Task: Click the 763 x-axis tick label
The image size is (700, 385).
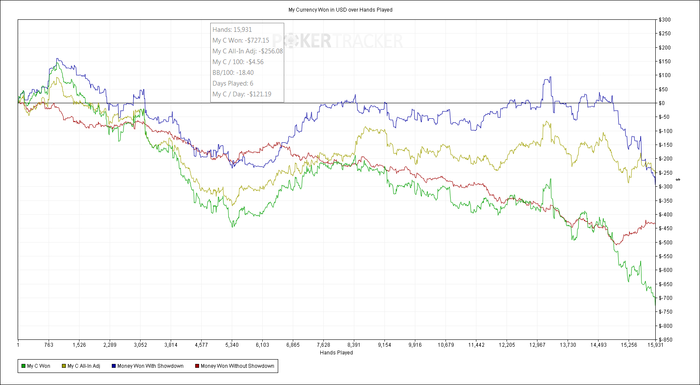Action: tap(49, 345)
